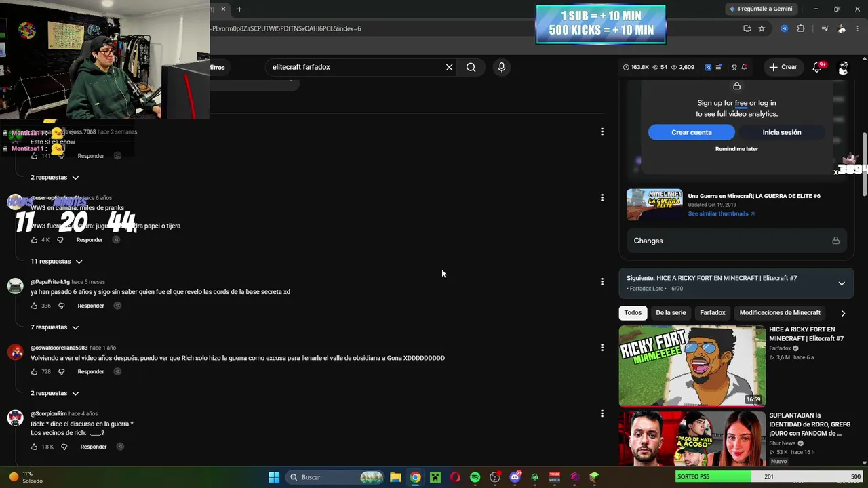Ask Gemini from the title bar
The image size is (868, 488).
tap(760, 9)
